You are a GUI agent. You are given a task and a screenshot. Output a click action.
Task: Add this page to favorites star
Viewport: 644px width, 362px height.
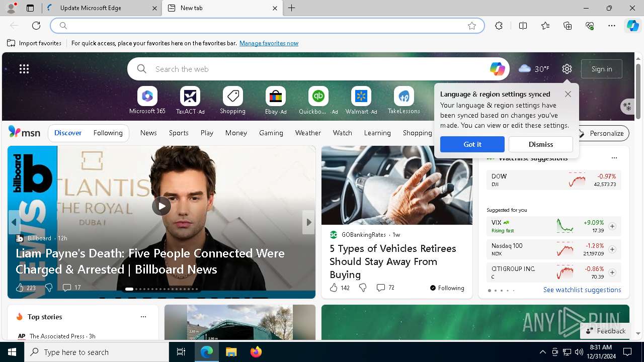click(472, 26)
